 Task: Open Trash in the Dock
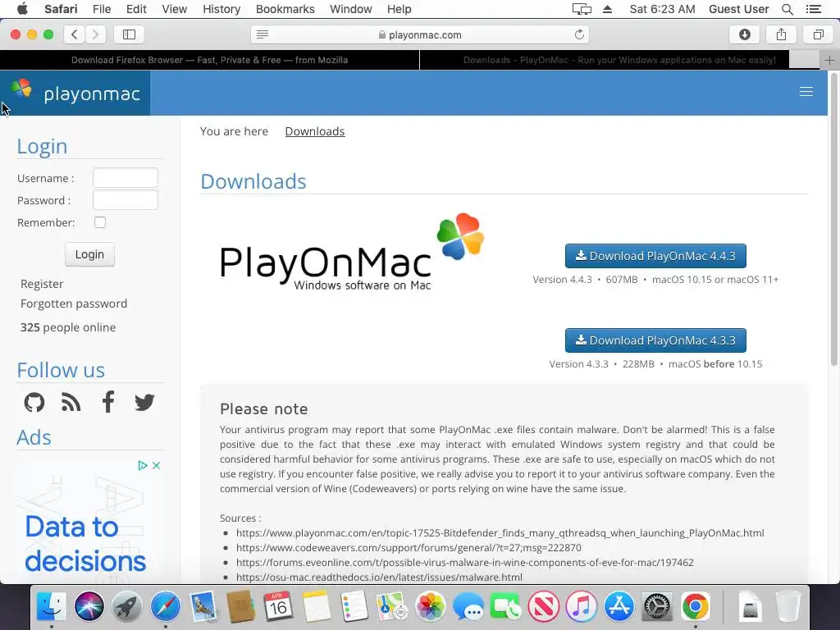(788, 606)
